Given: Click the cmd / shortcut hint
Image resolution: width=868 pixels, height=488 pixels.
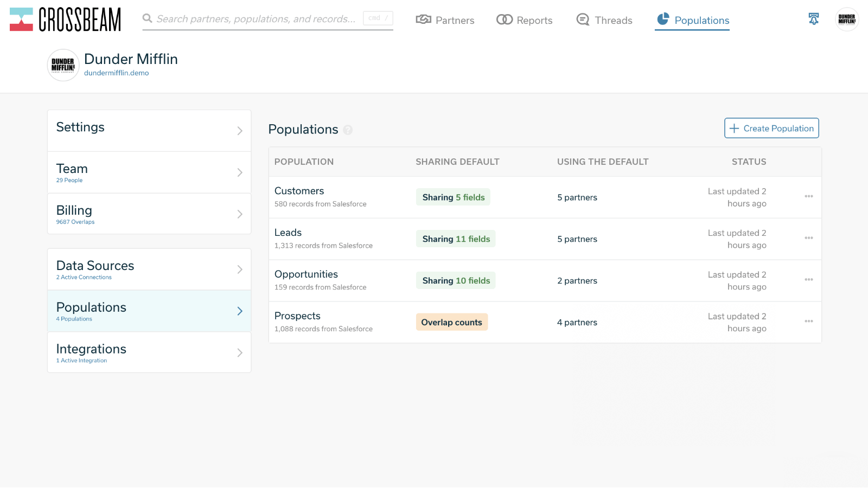Looking at the screenshot, I should coord(378,18).
